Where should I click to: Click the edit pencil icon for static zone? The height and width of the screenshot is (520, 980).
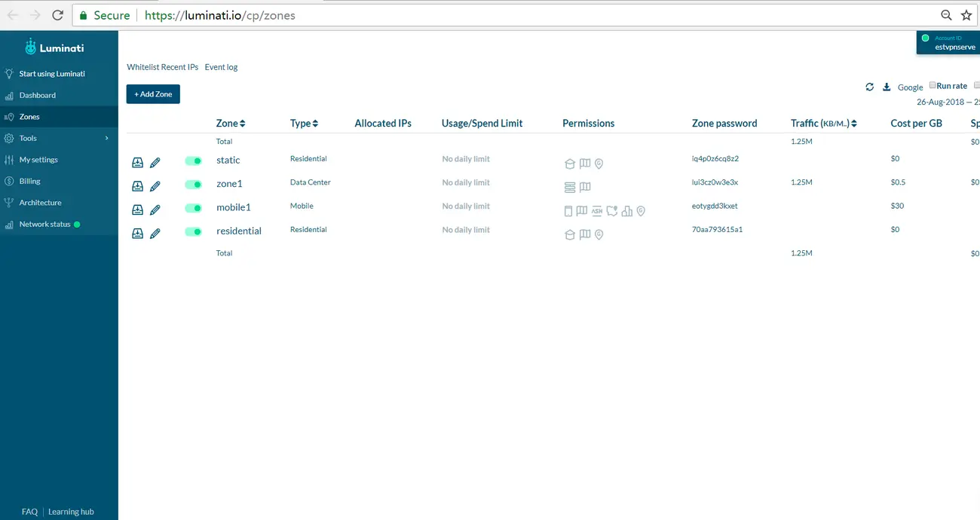(x=155, y=163)
